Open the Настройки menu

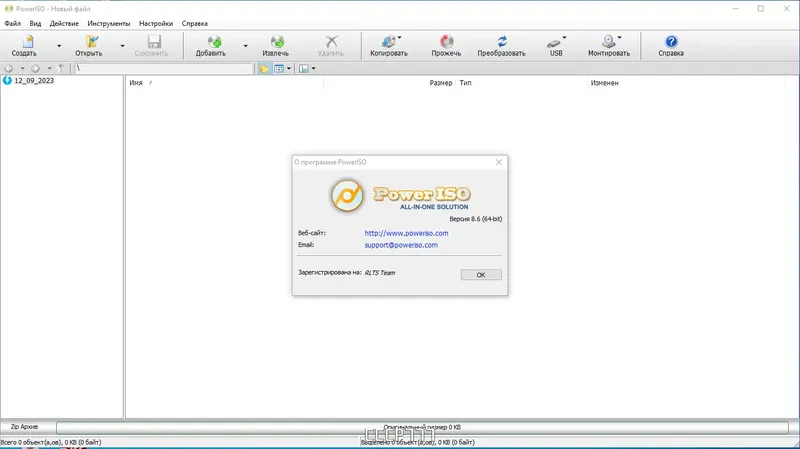coord(156,23)
